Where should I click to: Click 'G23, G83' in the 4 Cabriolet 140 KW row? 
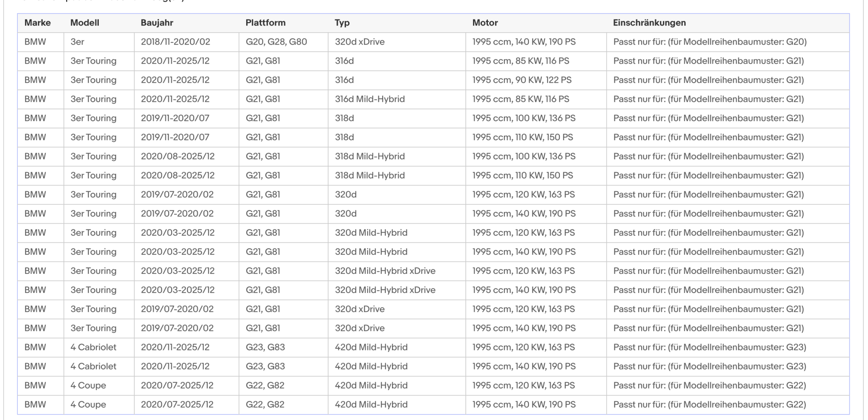(265, 366)
